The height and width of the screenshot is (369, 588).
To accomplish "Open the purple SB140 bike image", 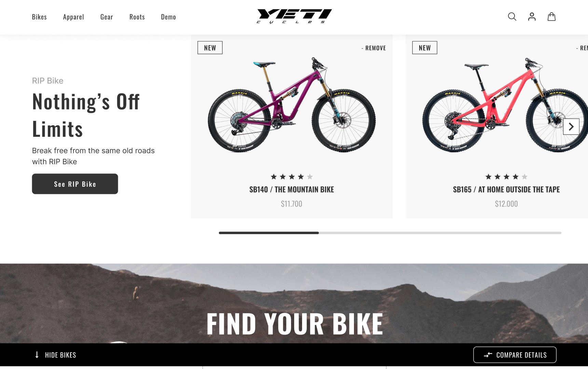I will point(291,105).
